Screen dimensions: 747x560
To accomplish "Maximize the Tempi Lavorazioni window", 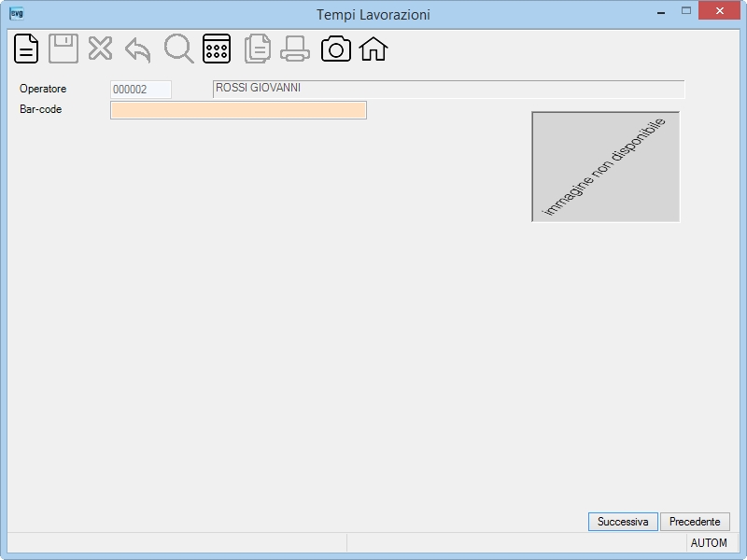I will click(x=686, y=10).
